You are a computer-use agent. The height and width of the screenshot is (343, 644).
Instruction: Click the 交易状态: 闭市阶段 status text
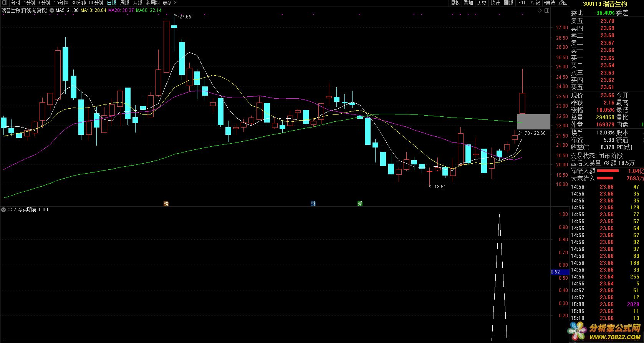tap(596, 156)
